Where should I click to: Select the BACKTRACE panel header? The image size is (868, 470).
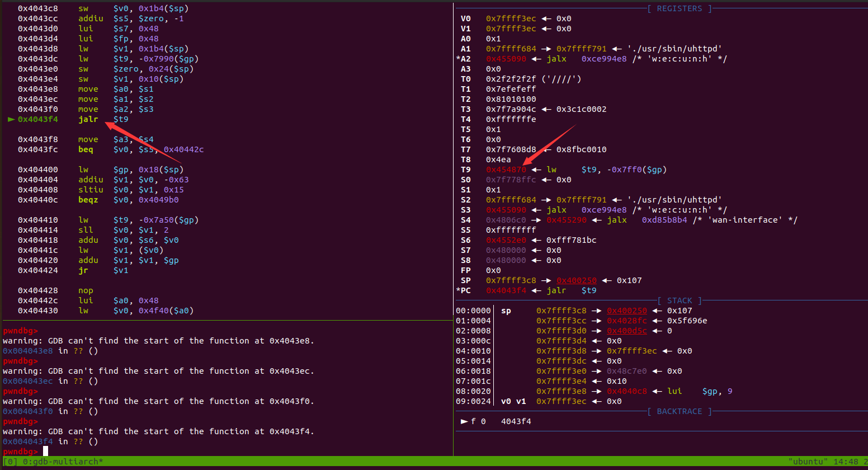[x=680, y=411]
